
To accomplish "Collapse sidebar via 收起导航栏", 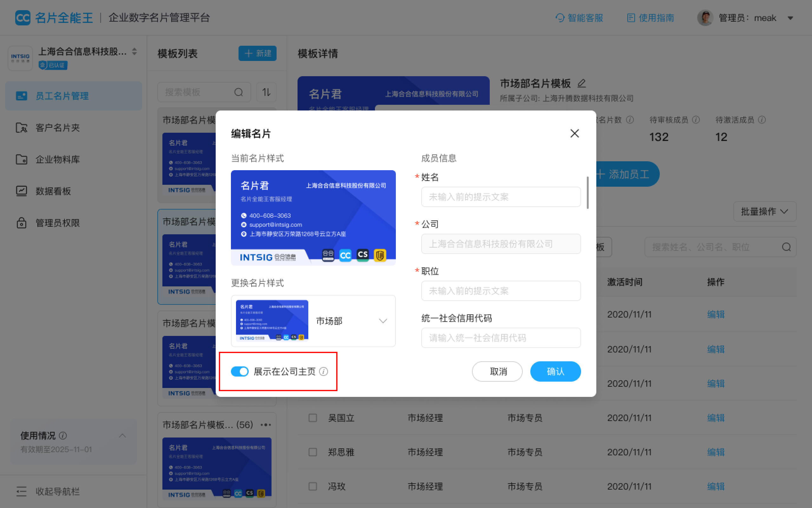I will click(x=48, y=491).
